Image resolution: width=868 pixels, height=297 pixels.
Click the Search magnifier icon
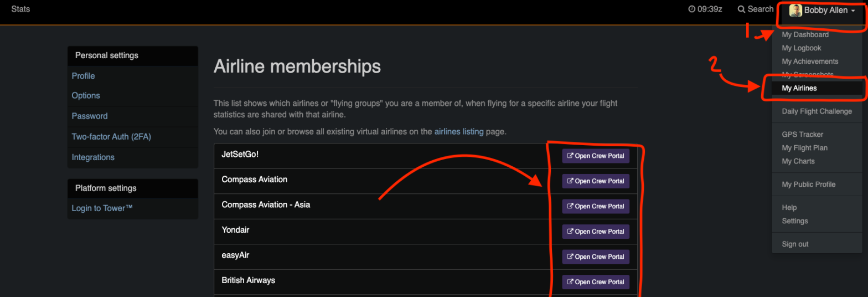(741, 9)
